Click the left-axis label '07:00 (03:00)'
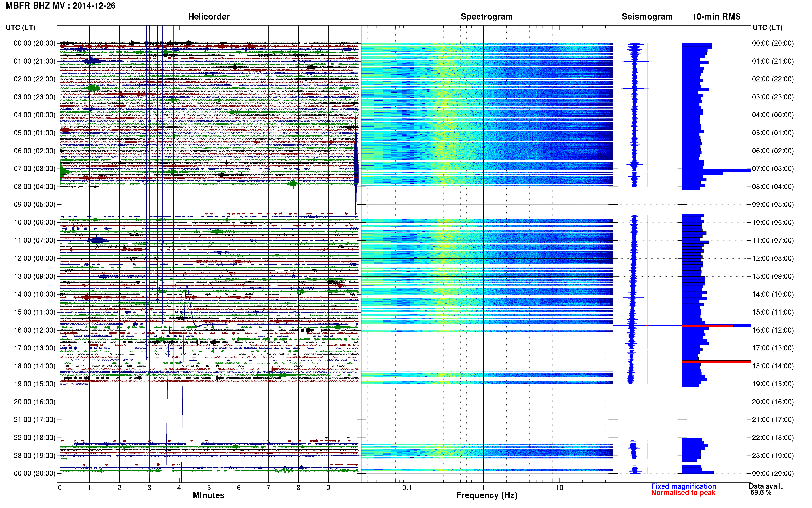 tap(35, 169)
